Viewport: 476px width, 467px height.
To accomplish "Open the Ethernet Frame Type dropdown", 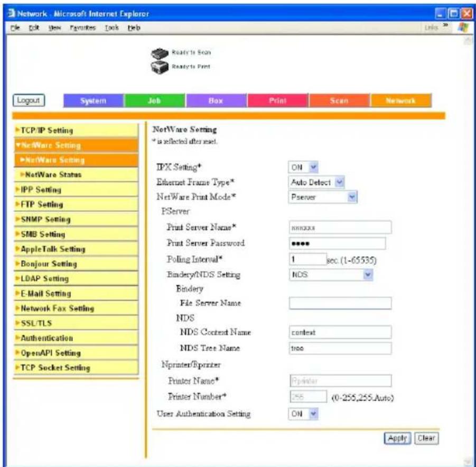I will tap(316, 182).
